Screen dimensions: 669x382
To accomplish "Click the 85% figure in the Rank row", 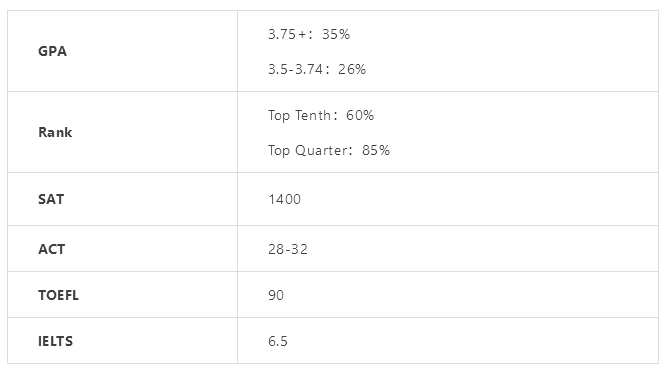I will pos(376,150).
